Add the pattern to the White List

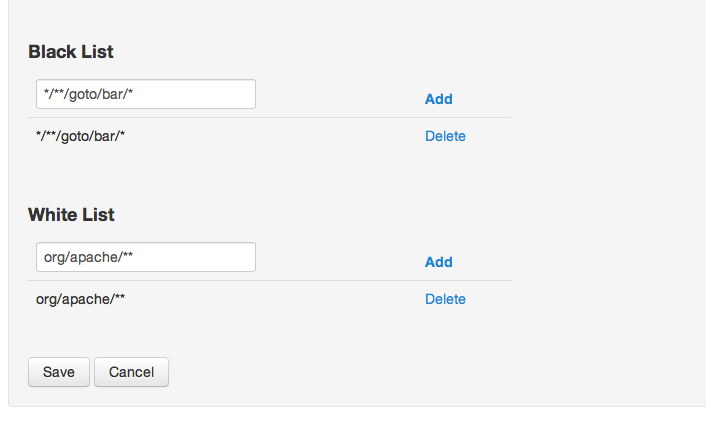tap(438, 262)
